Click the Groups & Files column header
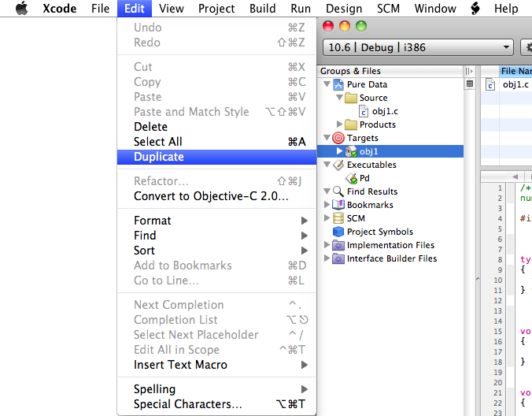 pos(390,71)
